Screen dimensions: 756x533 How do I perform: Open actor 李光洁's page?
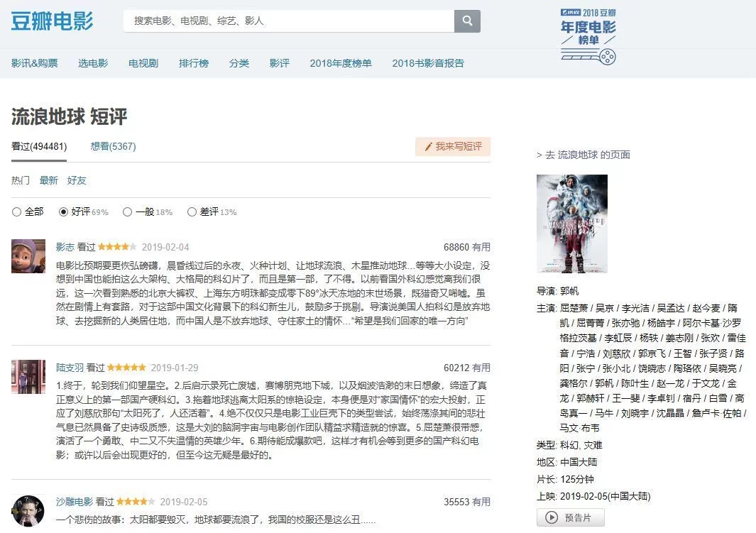[x=635, y=308]
